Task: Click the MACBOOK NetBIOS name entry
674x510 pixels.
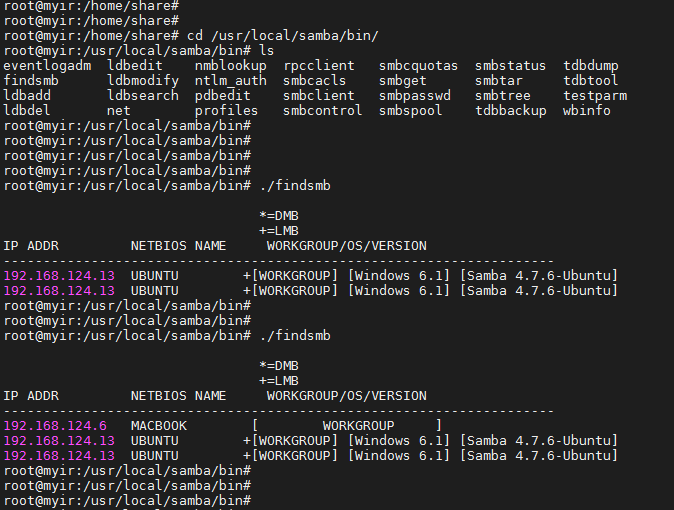Action: [159, 425]
